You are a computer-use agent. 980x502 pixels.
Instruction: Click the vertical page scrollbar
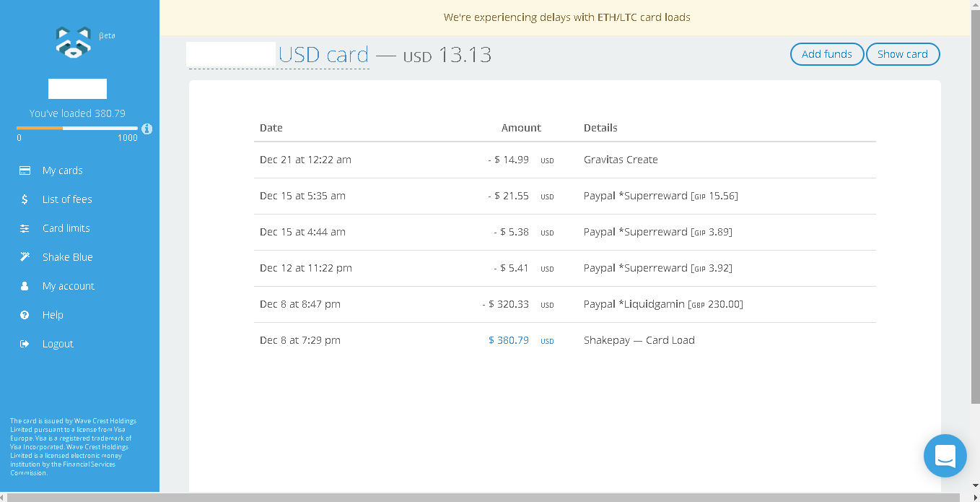pyautogui.click(x=975, y=217)
